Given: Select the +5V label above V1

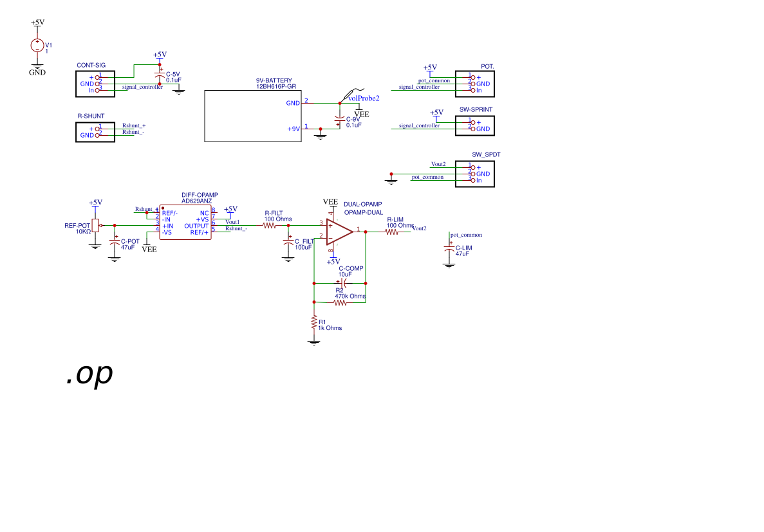Looking at the screenshot, I should [x=37, y=23].
